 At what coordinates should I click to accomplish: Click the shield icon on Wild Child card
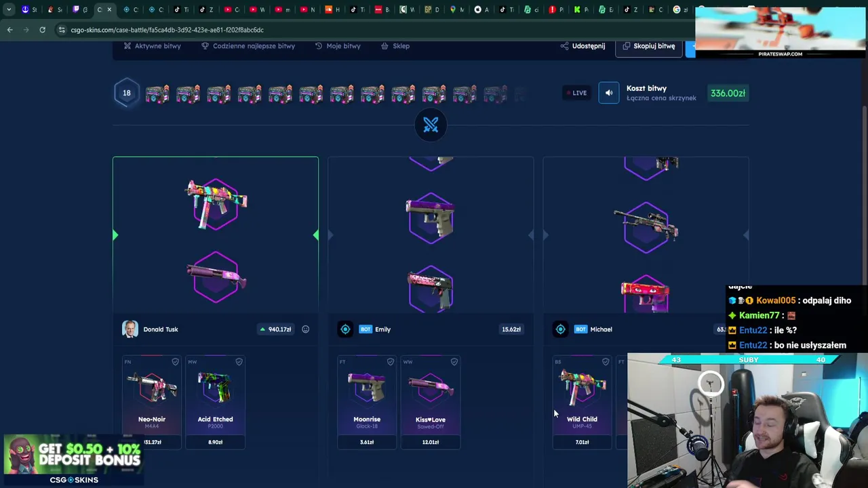click(606, 363)
